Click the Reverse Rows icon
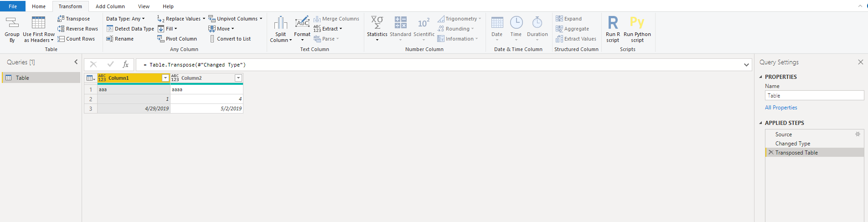868x222 pixels. tap(61, 29)
